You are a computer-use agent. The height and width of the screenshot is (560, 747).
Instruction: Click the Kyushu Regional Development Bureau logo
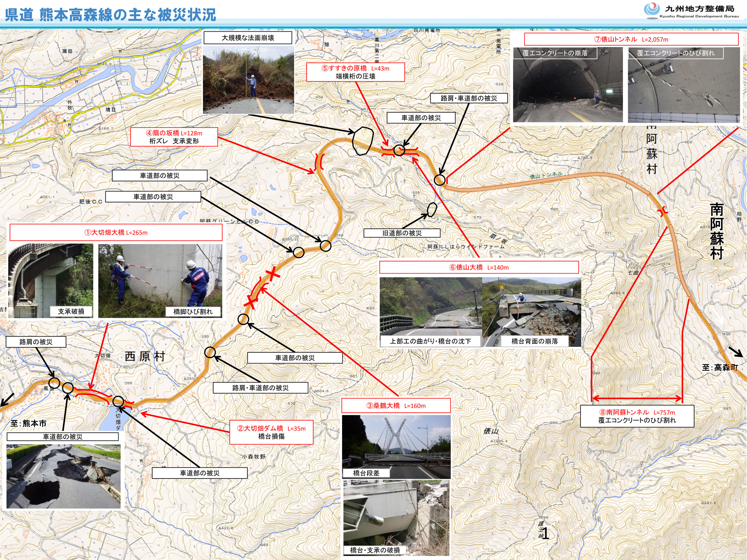692,11
